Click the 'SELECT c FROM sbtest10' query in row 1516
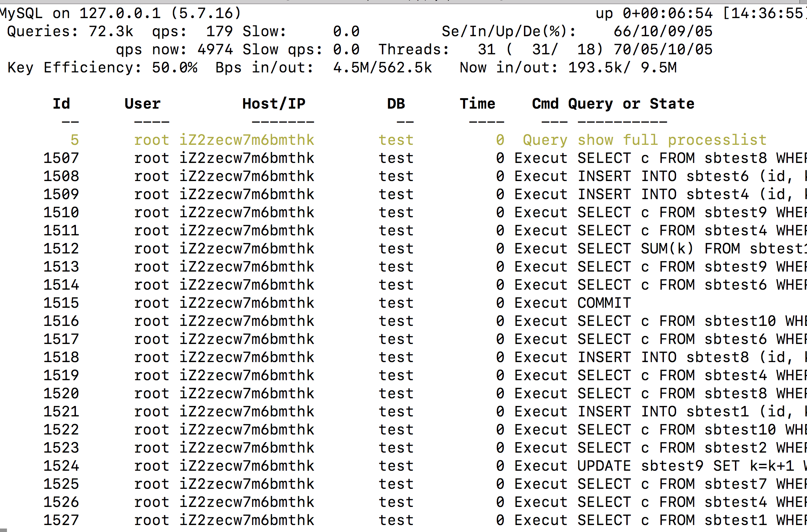This screenshot has width=807, height=532. (x=676, y=321)
